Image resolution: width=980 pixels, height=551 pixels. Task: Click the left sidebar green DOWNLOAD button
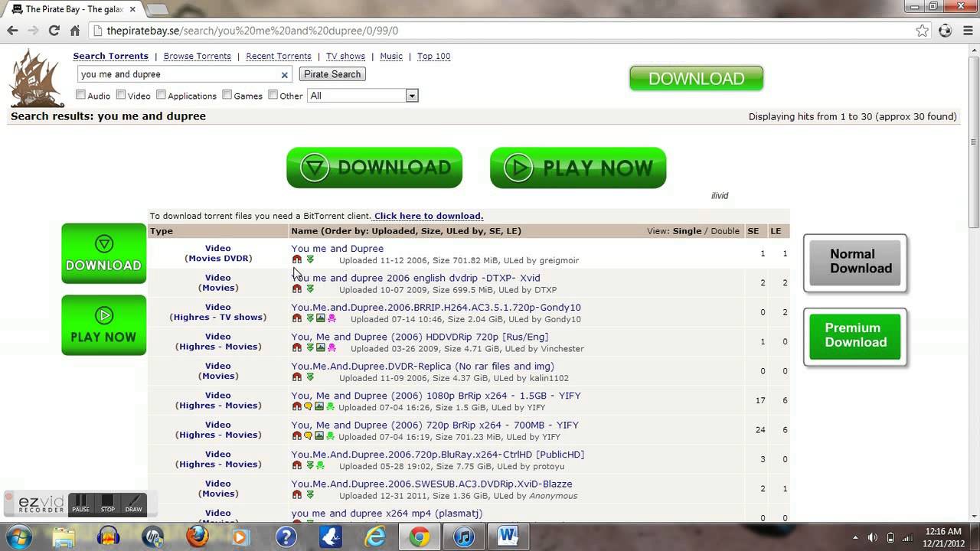[x=103, y=253]
